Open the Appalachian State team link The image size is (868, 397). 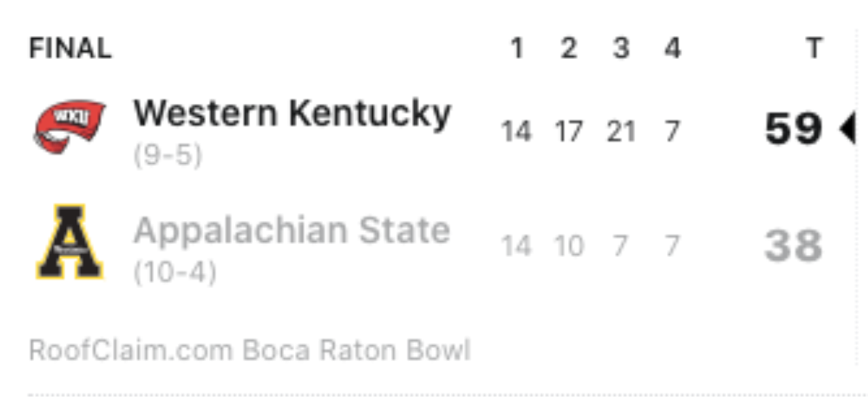(x=292, y=230)
